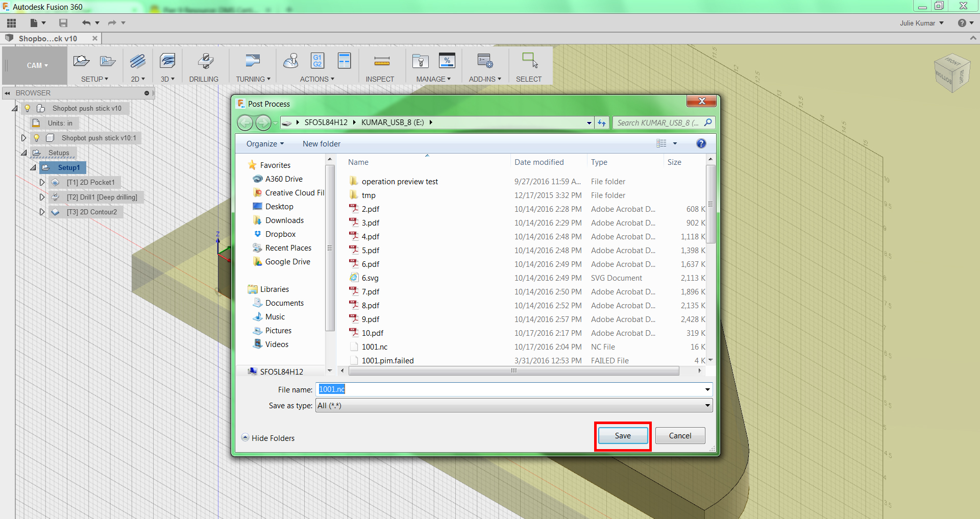This screenshot has width=980, height=519.
Task: Click the Turning tool icon
Action: [253, 61]
